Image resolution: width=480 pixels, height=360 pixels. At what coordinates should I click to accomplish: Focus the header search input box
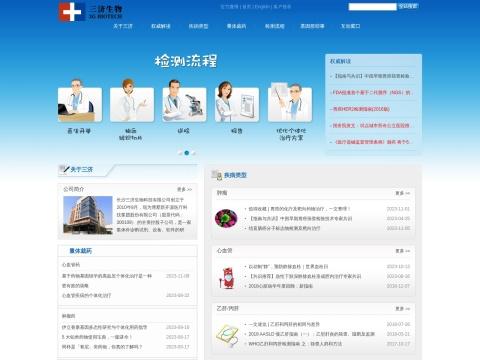pyautogui.click(x=373, y=6)
